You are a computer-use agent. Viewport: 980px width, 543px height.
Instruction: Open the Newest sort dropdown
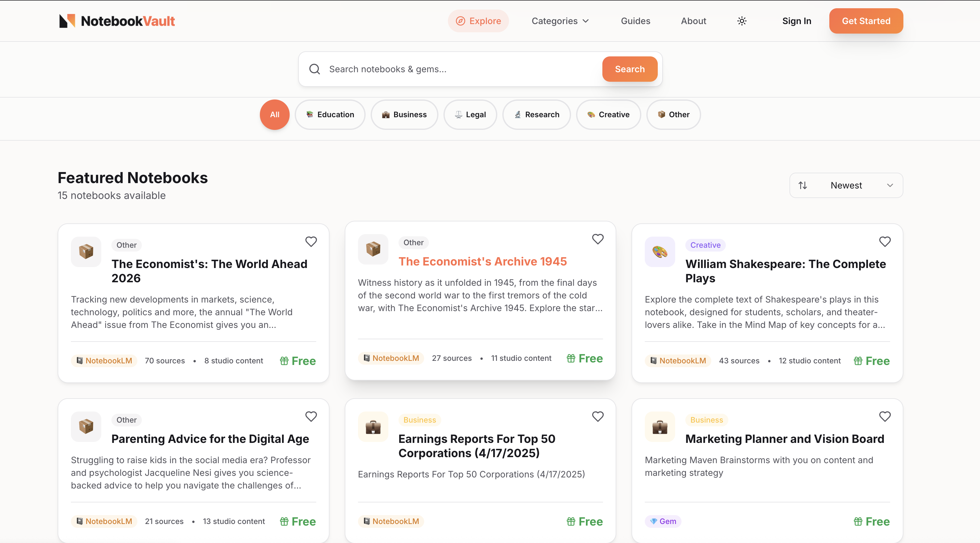(x=846, y=185)
